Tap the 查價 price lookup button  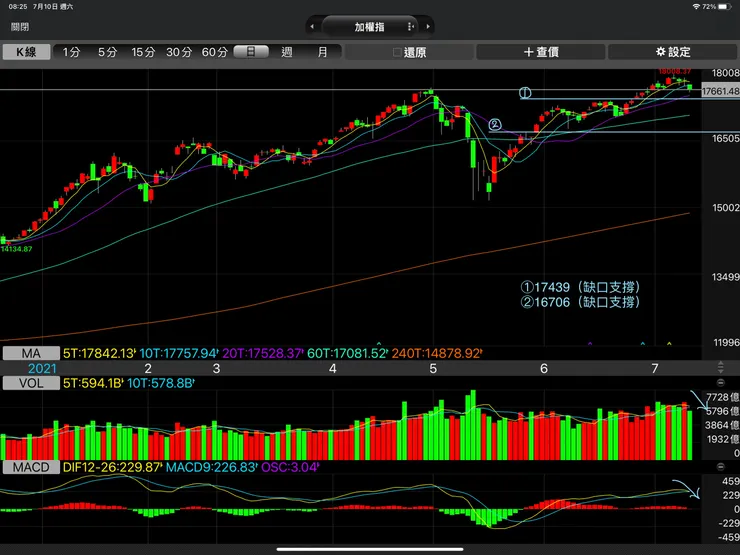541,52
